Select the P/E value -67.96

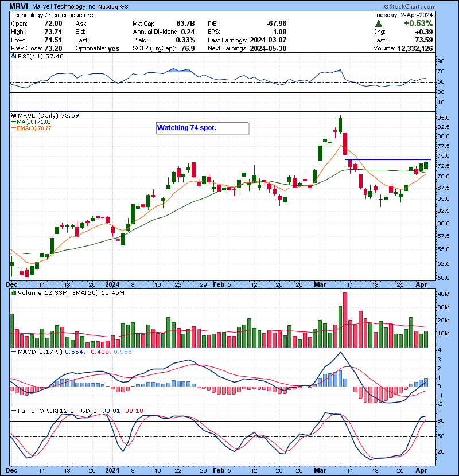[277, 24]
